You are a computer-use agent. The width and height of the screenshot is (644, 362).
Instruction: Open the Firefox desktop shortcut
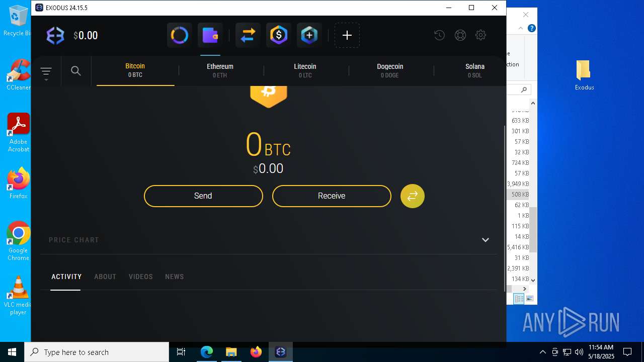[x=18, y=184]
